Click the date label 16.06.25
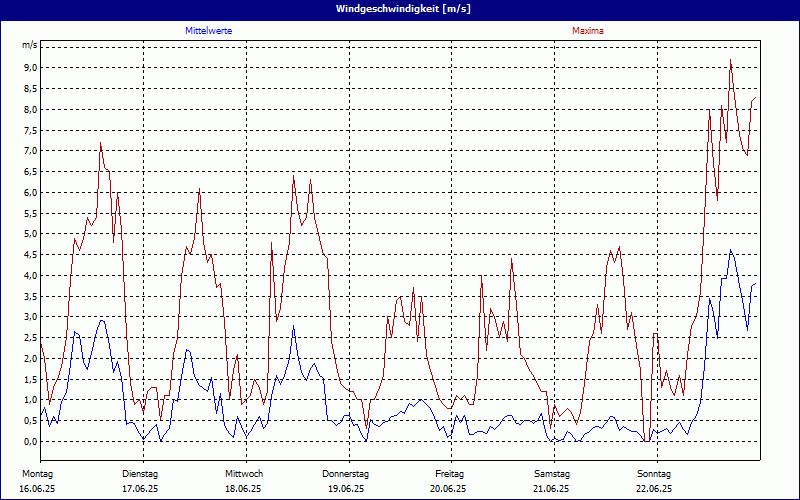Viewport: 800px width, 500px height. (x=37, y=489)
